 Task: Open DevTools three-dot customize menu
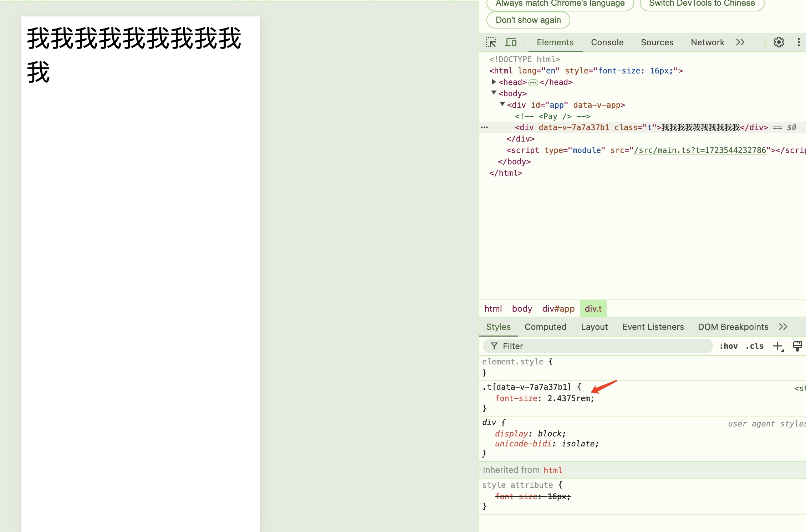(x=799, y=42)
